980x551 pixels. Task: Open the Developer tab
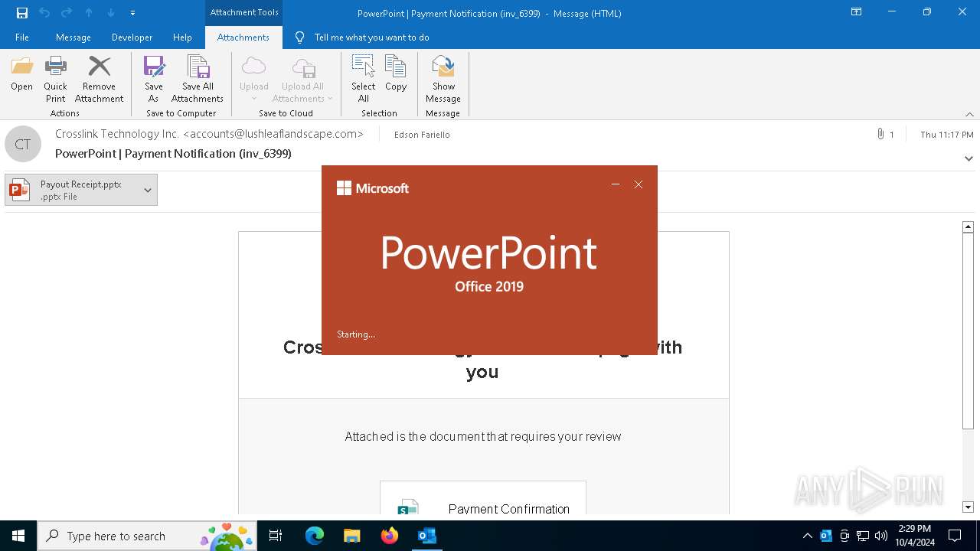[132, 37]
